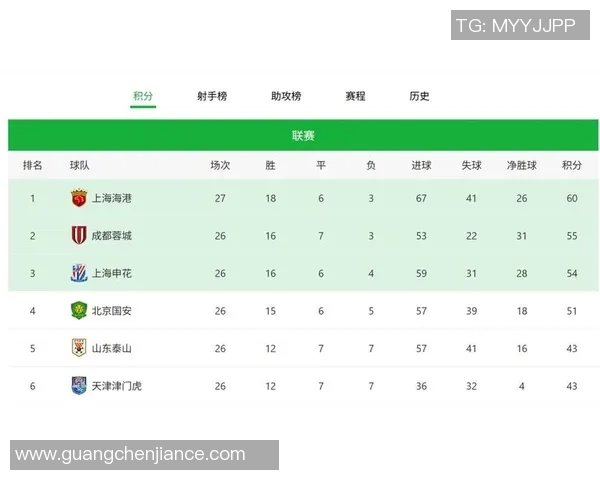
Task: Open the 天津津门虎 team name link
Action: click(x=116, y=385)
